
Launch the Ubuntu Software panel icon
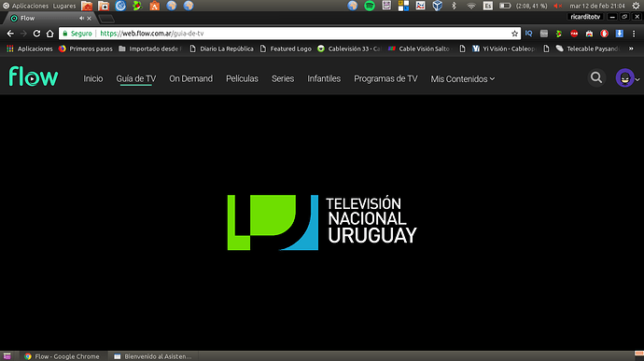pos(154,6)
